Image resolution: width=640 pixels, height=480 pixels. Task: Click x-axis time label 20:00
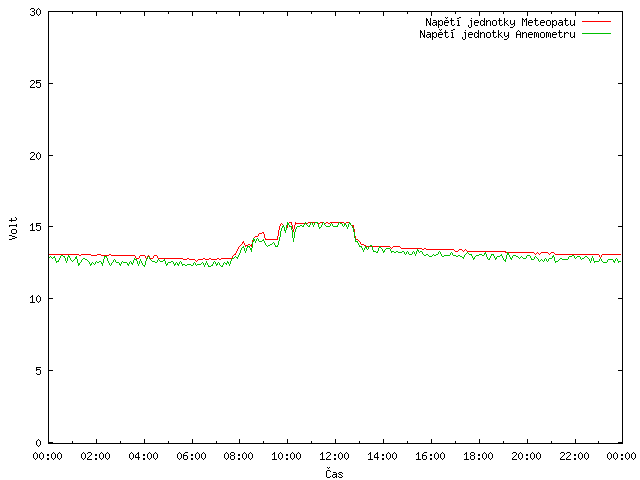(x=526, y=456)
